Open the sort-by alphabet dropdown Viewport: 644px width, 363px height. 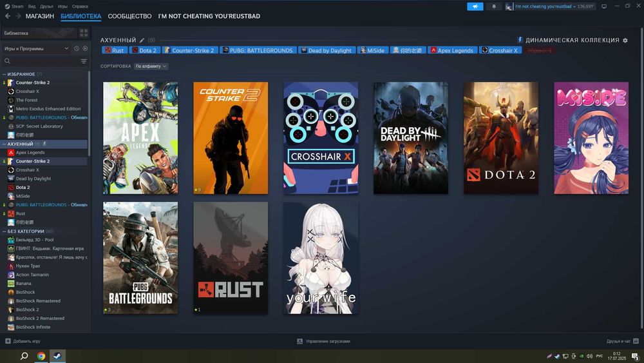[x=151, y=66]
